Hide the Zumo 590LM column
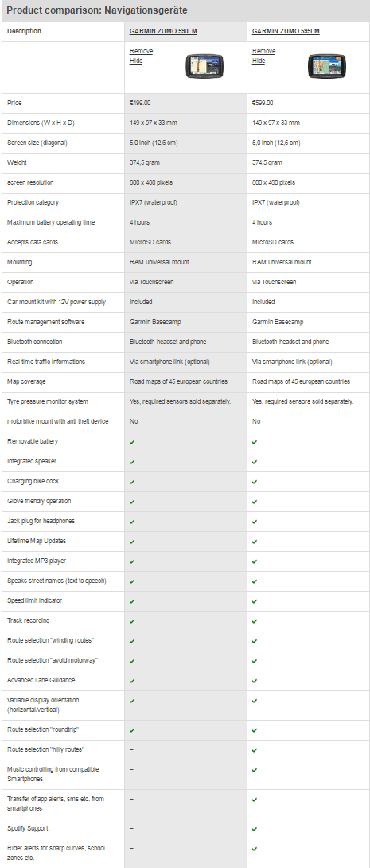 (x=135, y=61)
